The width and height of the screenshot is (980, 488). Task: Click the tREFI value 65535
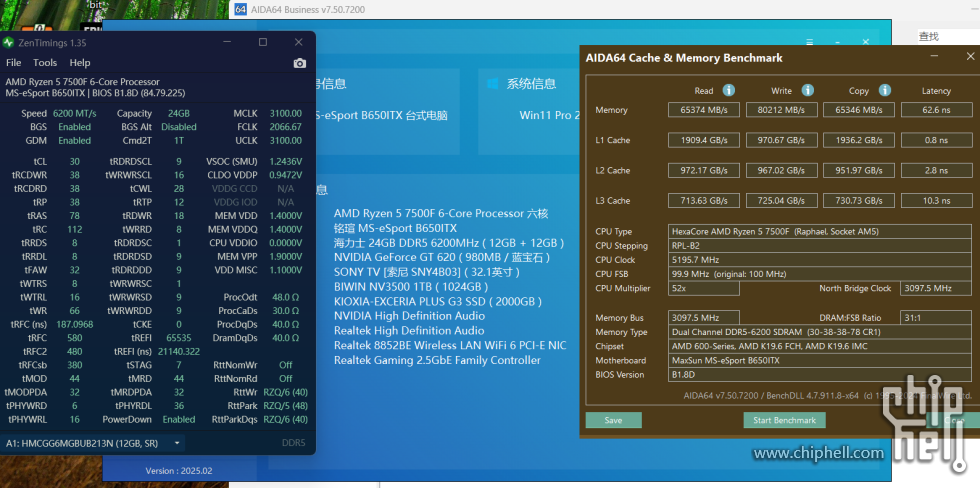(x=179, y=338)
